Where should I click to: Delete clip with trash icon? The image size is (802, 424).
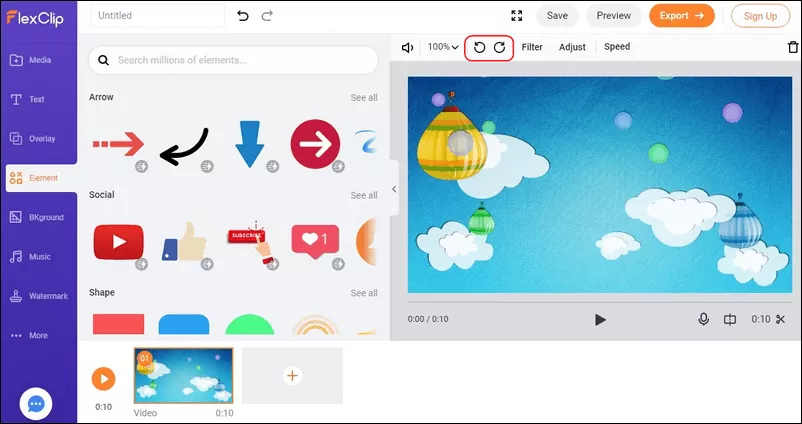pyautogui.click(x=793, y=47)
